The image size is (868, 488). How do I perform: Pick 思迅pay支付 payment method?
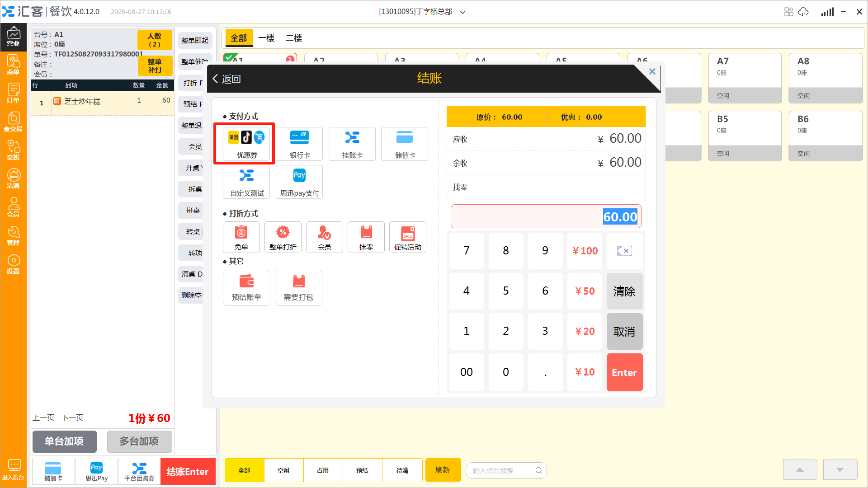(x=299, y=182)
